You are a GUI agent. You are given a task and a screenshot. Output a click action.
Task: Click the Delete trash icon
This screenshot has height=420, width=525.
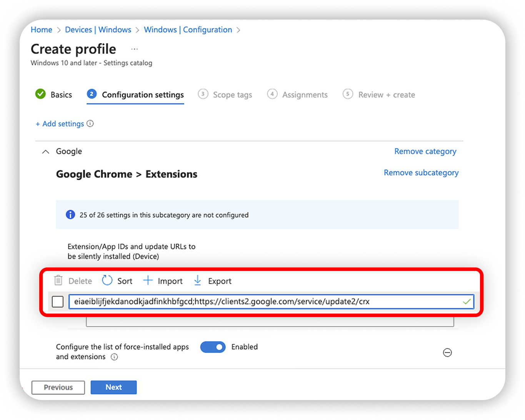58,281
